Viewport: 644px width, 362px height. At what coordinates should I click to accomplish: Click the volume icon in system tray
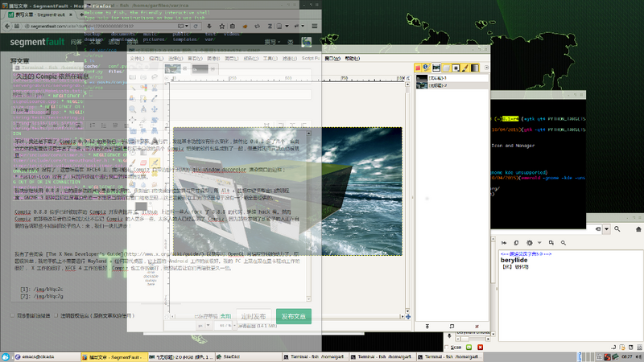(638, 357)
